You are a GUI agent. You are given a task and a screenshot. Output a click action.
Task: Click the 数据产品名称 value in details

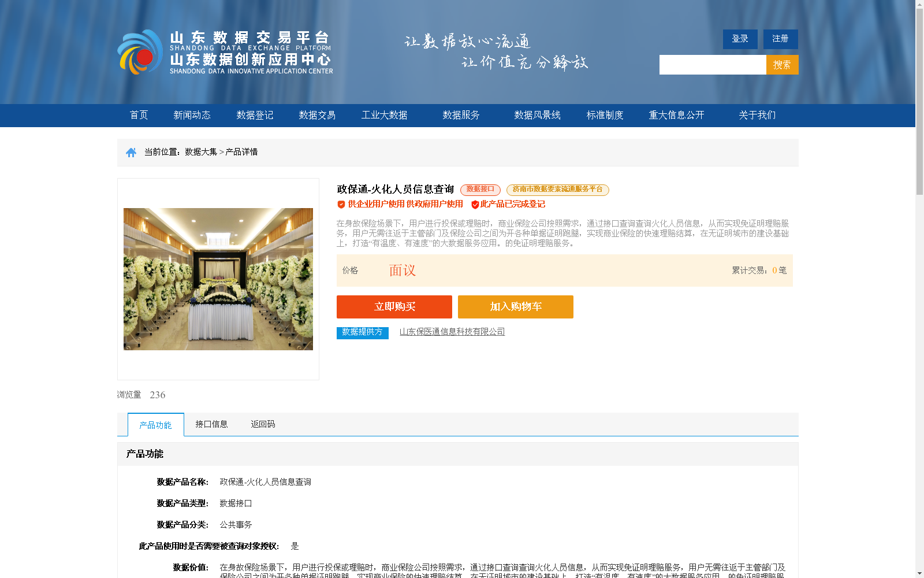(266, 482)
